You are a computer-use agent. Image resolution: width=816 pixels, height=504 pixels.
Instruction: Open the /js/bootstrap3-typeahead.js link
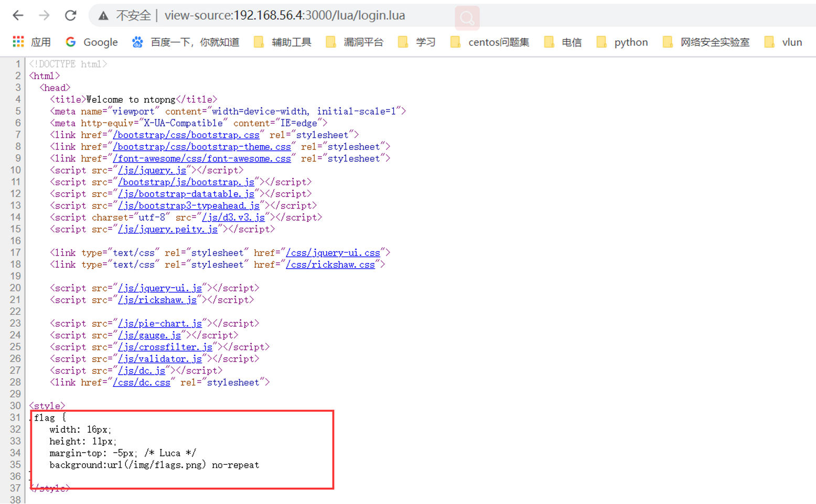(x=189, y=206)
